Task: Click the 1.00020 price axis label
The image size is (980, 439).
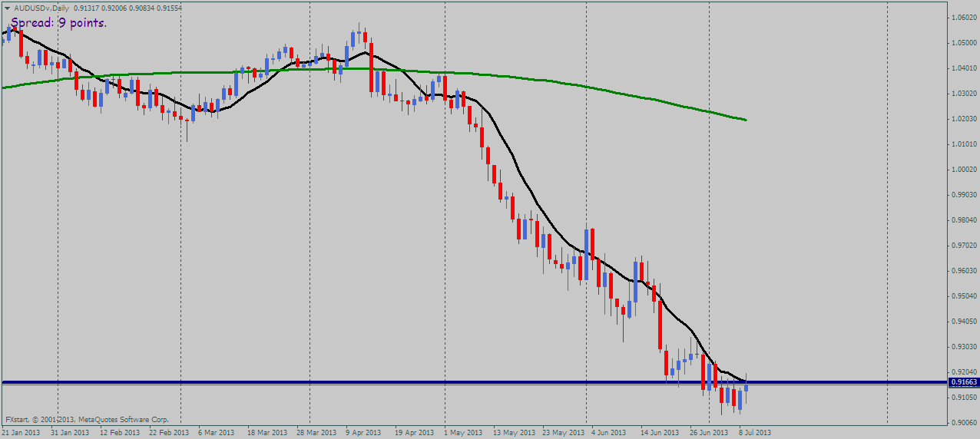Action: (x=964, y=170)
